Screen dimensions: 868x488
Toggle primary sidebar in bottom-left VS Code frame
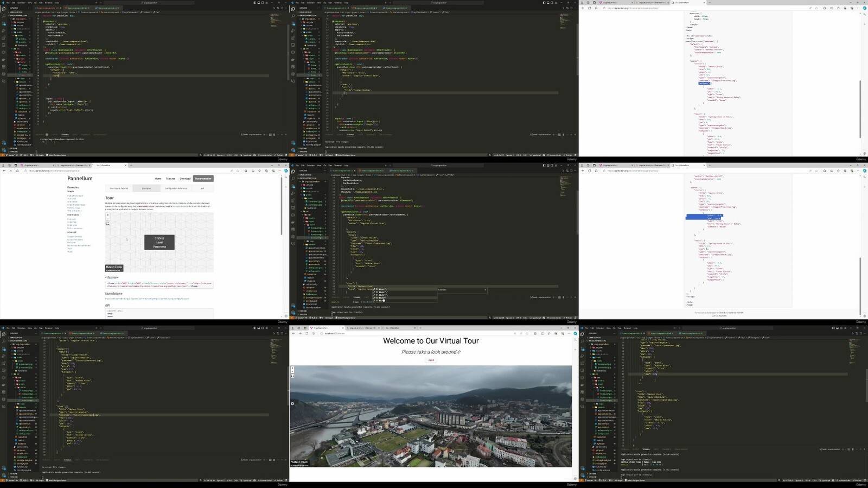(x=255, y=328)
